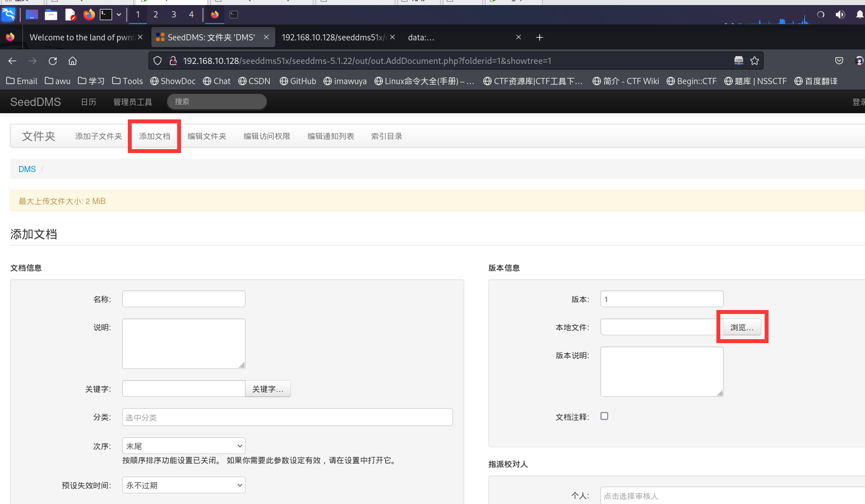Viewport: 865px width, 504px height.
Task: Open the Chat bookmark
Action: tap(217, 81)
